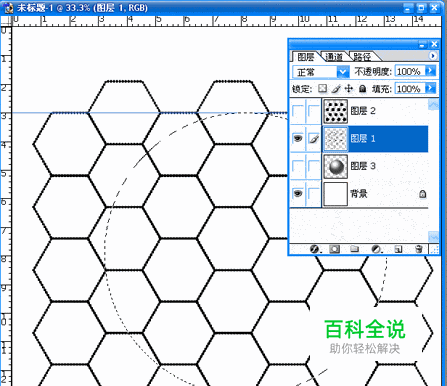Close the layers palette
Viewport: 447px width, 386px height.
pos(434,44)
